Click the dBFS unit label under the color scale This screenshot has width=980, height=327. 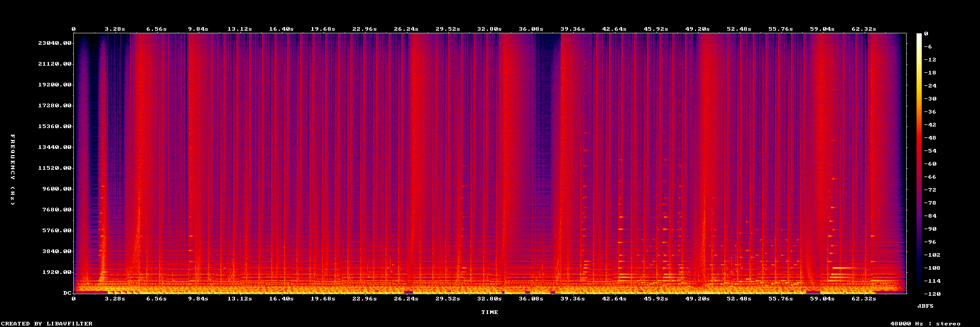(x=925, y=306)
